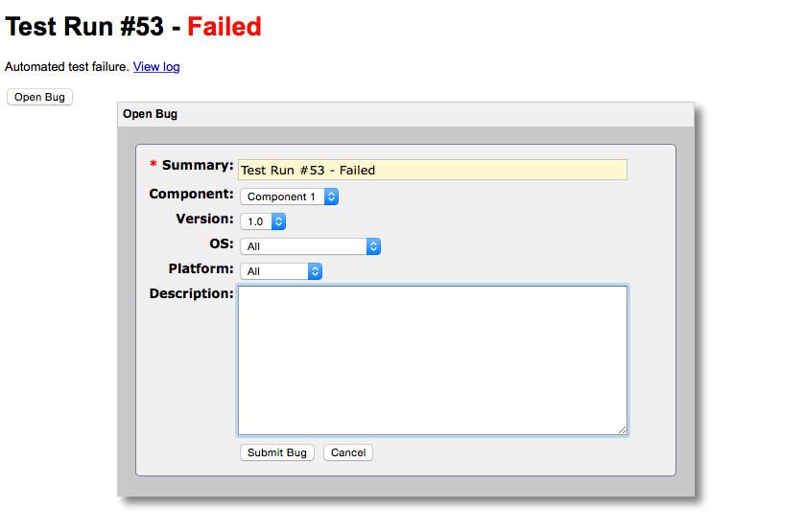Click the blue arrows on Version select
The width and height of the screenshot is (804, 532).
[278, 221]
